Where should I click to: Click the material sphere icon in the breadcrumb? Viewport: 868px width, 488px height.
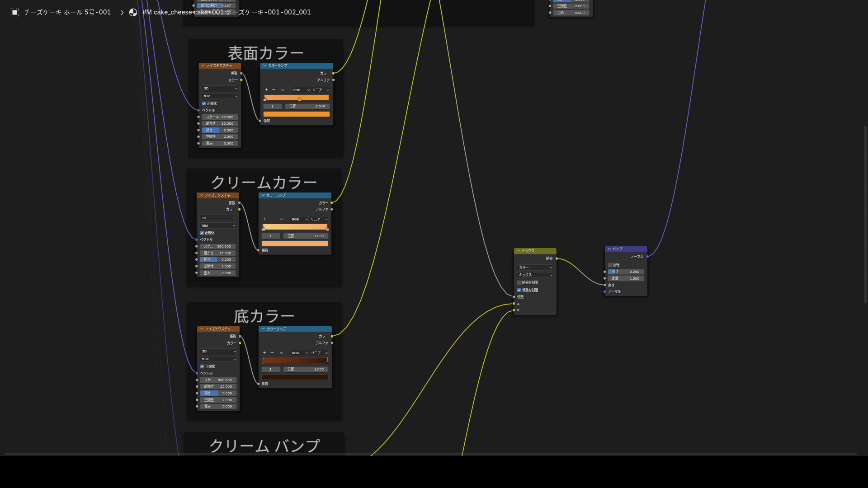click(x=133, y=12)
